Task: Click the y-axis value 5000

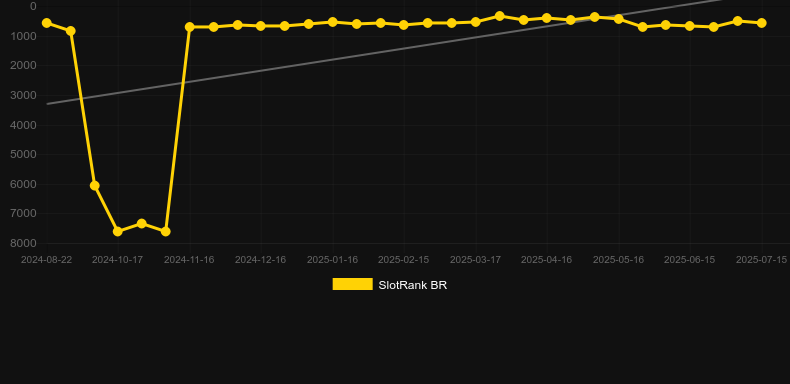Action: pos(24,154)
